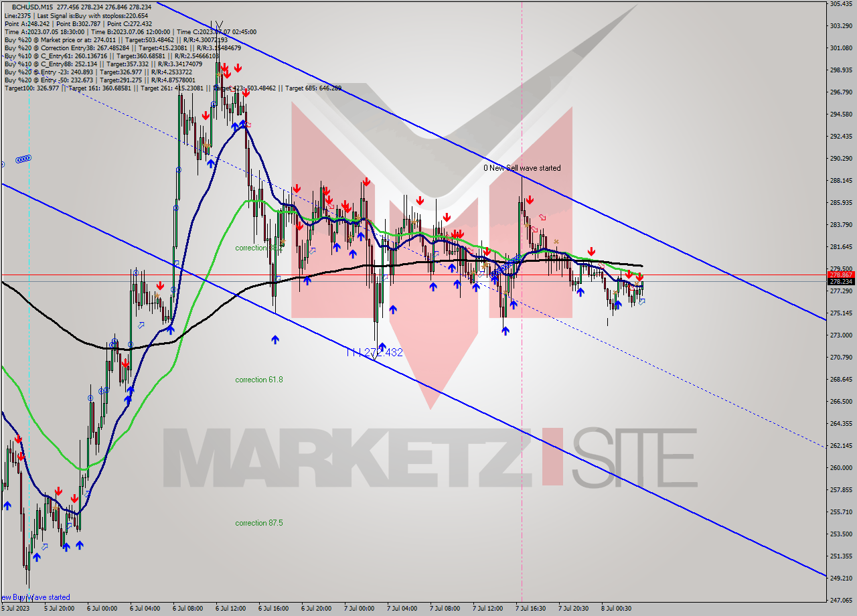The width and height of the screenshot is (857, 616).
Task: Click the 290.290 price axis label
Action: pos(841,159)
